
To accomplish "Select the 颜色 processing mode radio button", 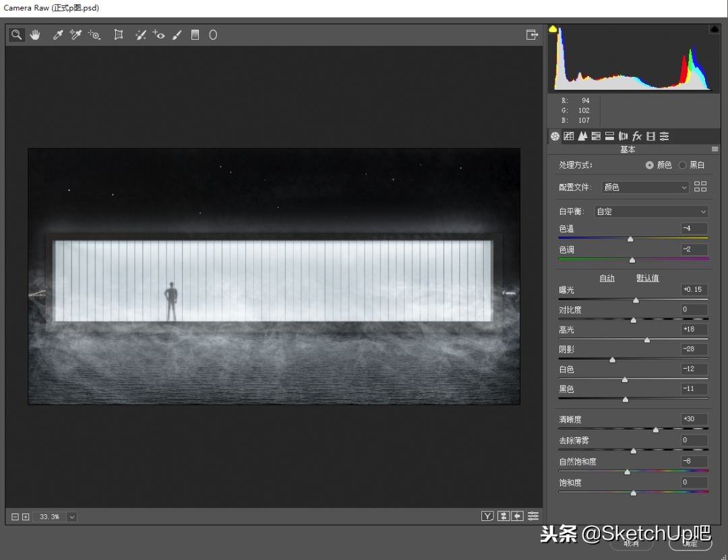I will (649, 164).
